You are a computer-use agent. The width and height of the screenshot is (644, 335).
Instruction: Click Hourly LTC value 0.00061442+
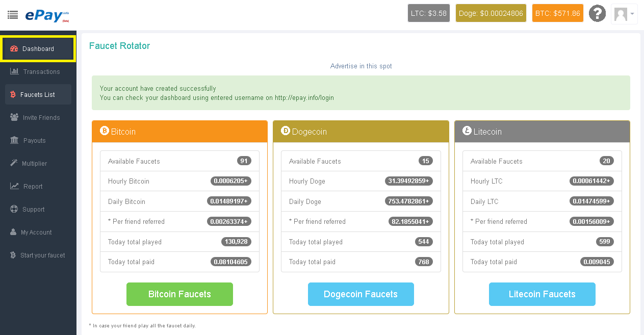[x=592, y=181]
